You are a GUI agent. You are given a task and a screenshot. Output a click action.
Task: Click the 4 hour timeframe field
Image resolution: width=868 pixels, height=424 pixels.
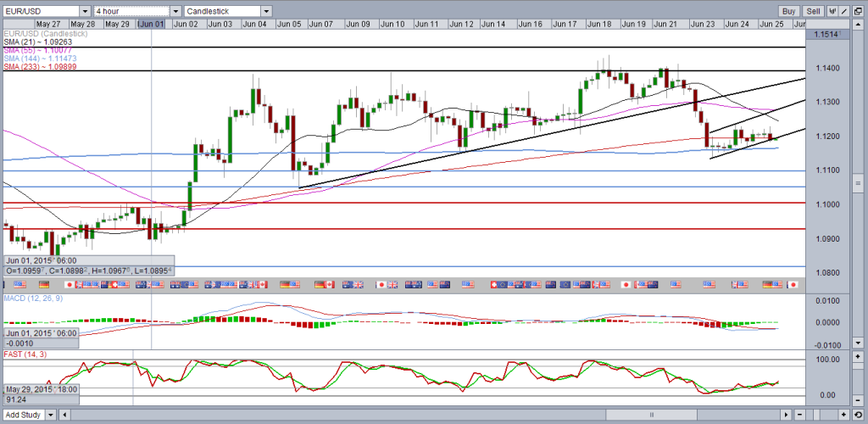131,11
